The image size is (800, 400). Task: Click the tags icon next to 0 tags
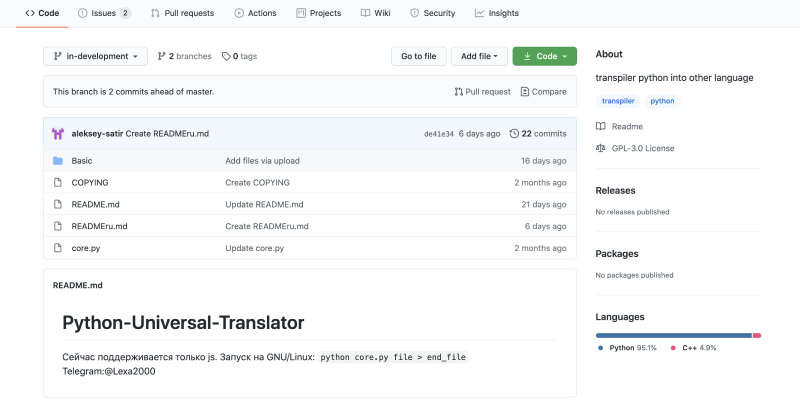(x=226, y=56)
